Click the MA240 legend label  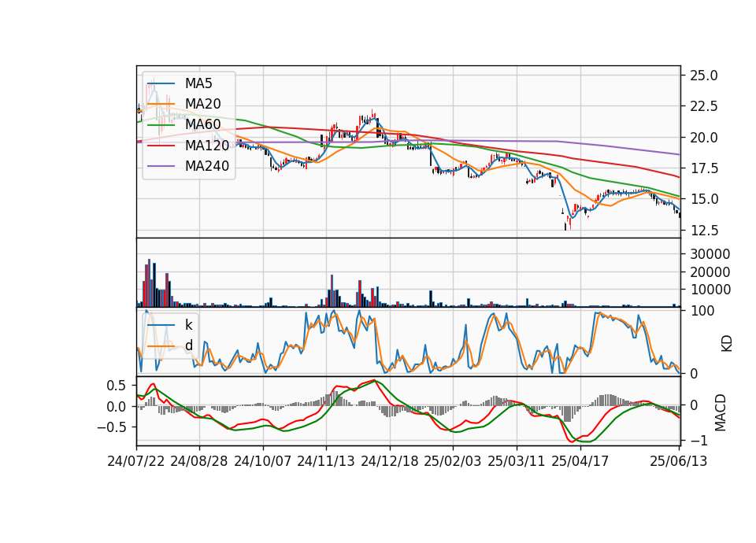[x=207, y=166]
